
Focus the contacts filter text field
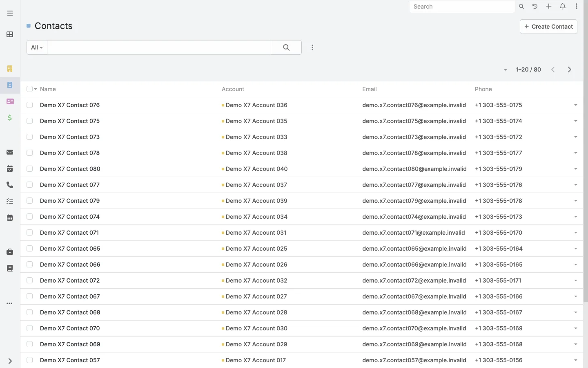(x=159, y=47)
